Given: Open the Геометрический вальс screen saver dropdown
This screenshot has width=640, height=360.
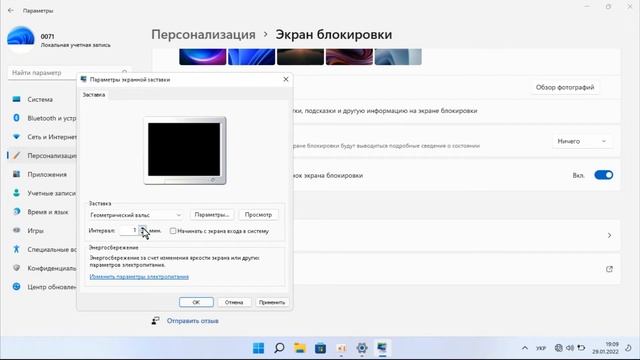Looking at the screenshot, I should [136, 215].
